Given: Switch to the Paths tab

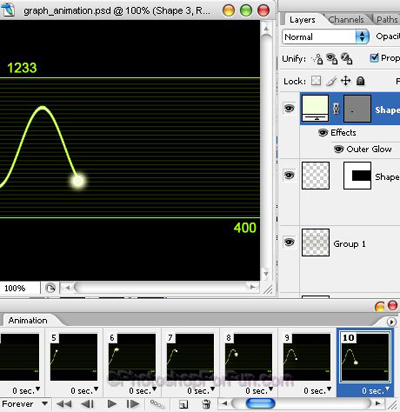Looking at the screenshot, I should click(x=387, y=20).
